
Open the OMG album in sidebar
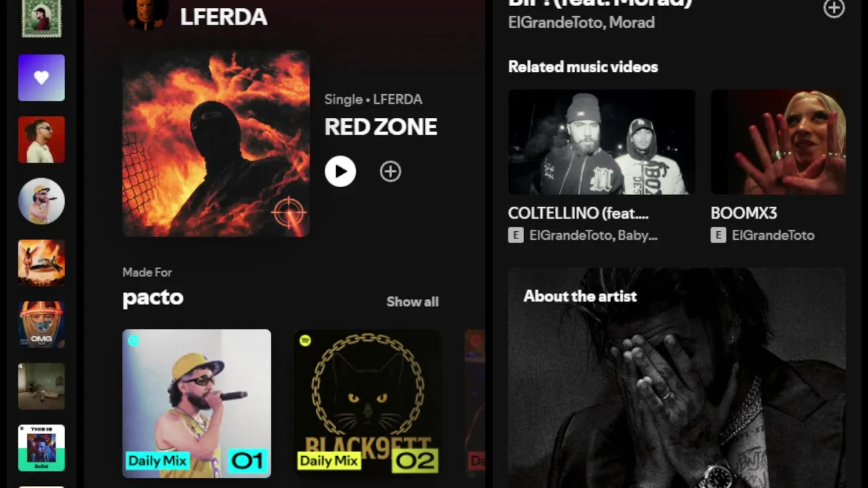pyautogui.click(x=41, y=325)
